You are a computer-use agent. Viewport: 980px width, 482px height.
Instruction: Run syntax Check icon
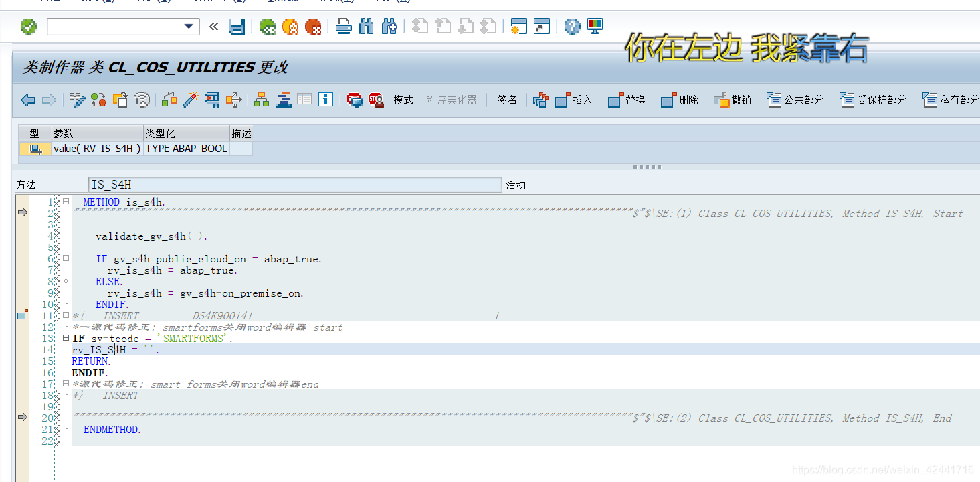click(x=169, y=100)
